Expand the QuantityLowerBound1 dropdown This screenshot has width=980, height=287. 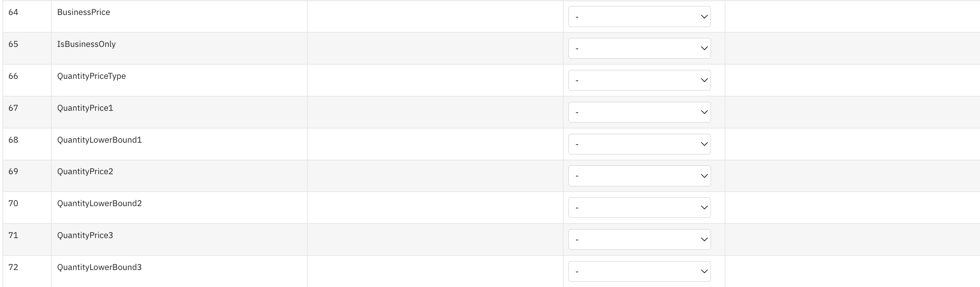[x=639, y=144]
